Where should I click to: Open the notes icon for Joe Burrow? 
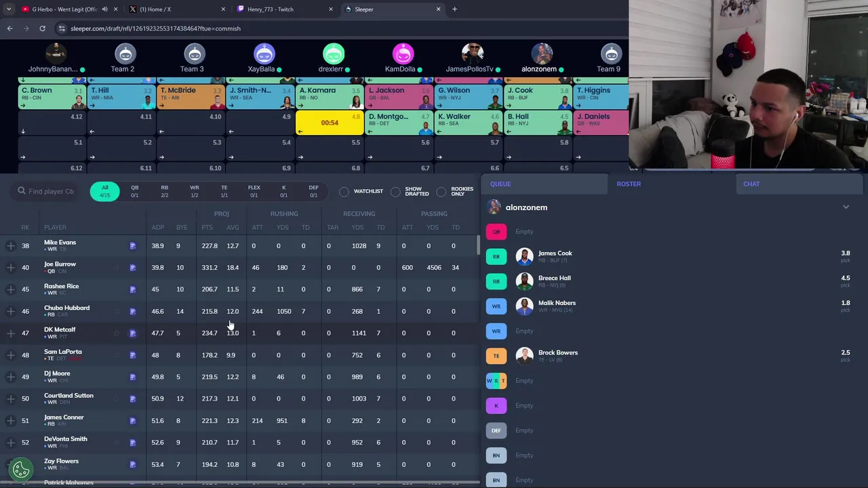(133, 268)
